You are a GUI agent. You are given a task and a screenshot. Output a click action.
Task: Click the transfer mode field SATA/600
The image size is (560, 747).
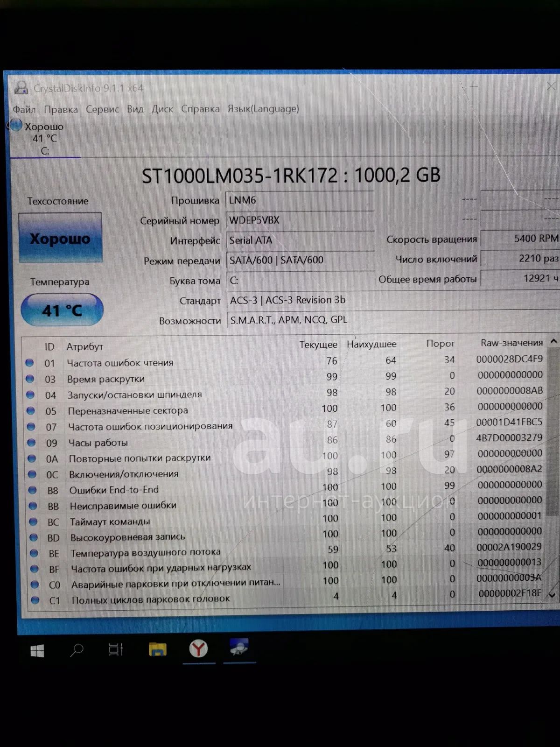[x=300, y=260]
